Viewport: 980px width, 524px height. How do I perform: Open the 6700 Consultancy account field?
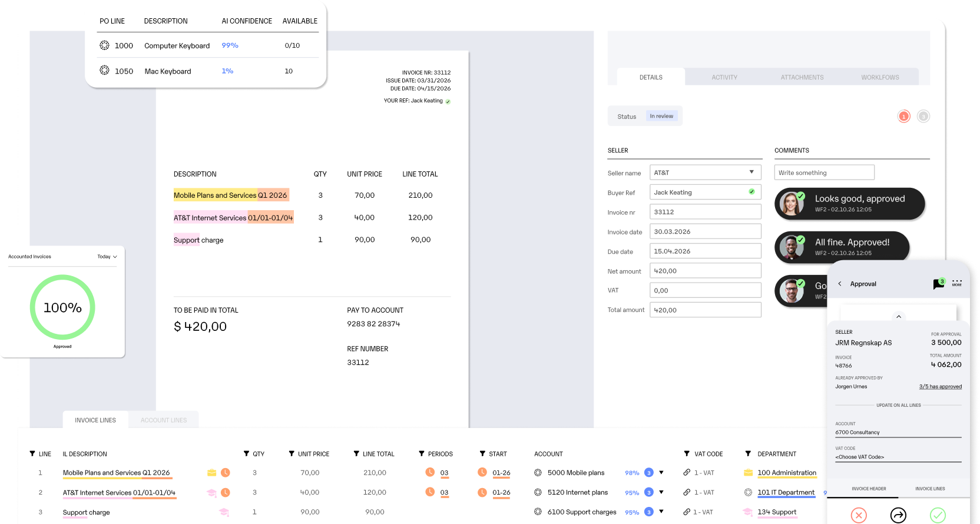(898, 432)
